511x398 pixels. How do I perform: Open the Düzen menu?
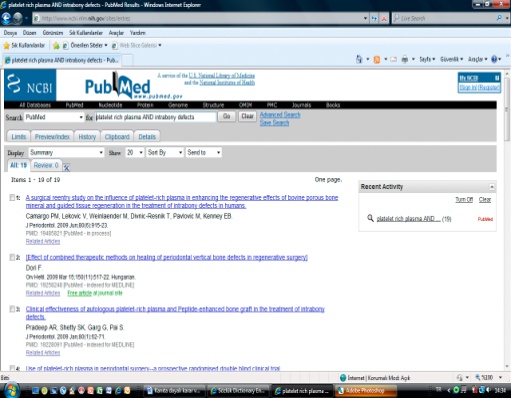click(x=29, y=33)
